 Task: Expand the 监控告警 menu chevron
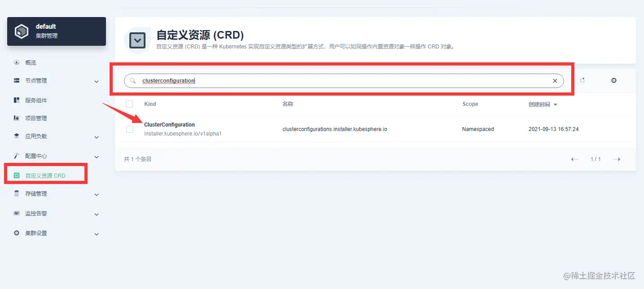pyautogui.click(x=97, y=215)
